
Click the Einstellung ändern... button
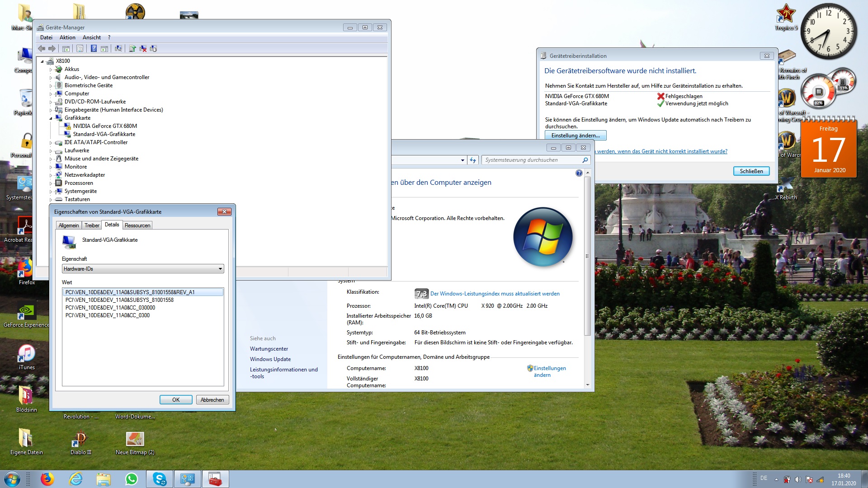point(575,136)
